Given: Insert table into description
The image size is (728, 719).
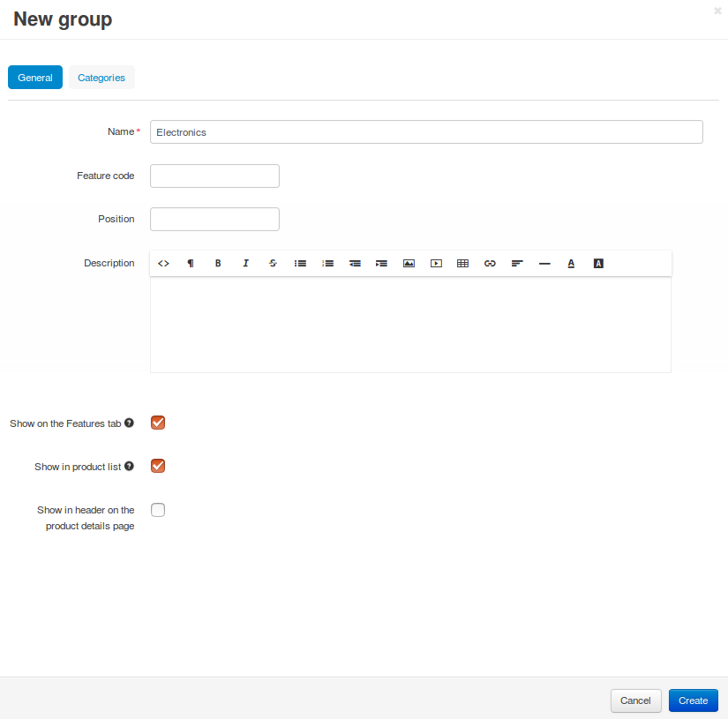Looking at the screenshot, I should click(463, 264).
